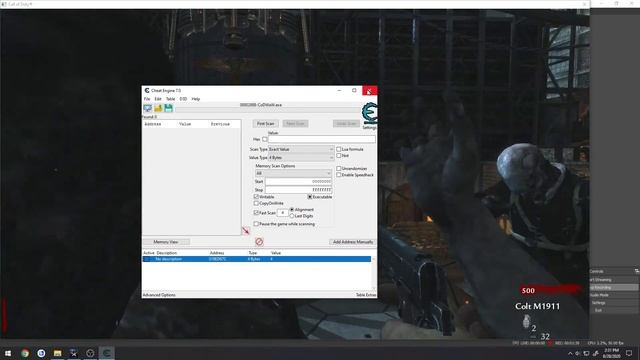Open Memory View
Viewport: 640px width, 360px height.
pyautogui.click(x=166, y=242)
